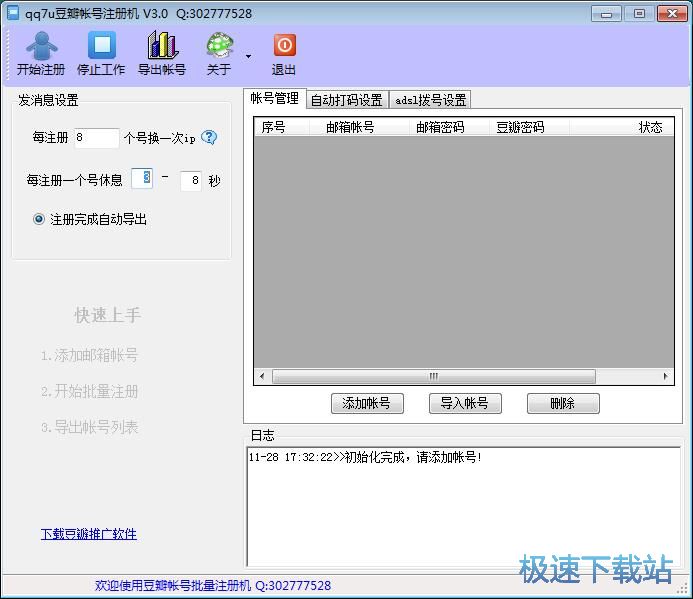
Task: Open the adsl拨号设置 tab
Action: [430, 100]
